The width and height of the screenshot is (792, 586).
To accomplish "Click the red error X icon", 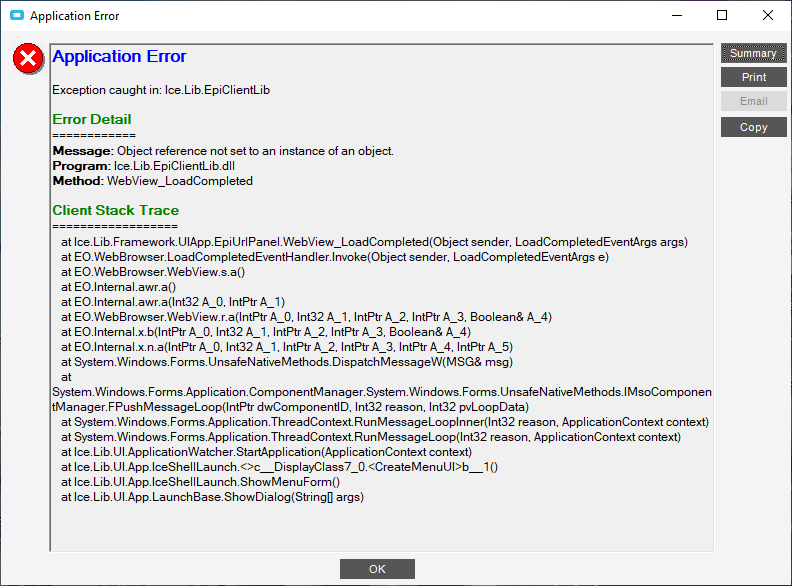I will tap(28, 59).
